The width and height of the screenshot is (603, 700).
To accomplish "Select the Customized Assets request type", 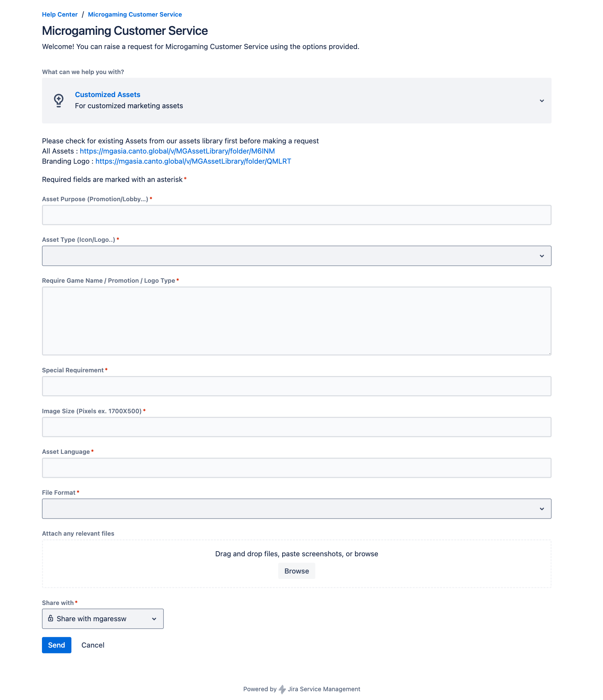I will tap(108, 95).
